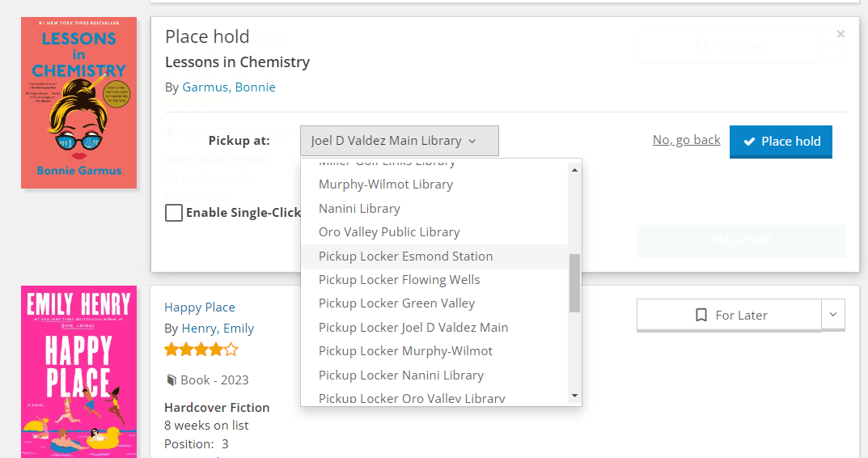Viewport: 868px width, 458px height.
Task: Open author link Garmus, Bonnie
Action: pos(229,87)
